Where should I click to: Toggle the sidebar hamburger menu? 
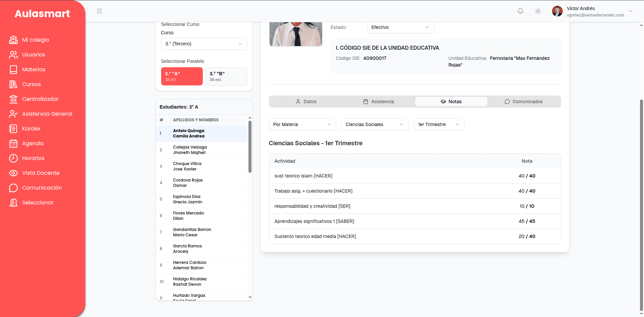[x=99, y=11]
